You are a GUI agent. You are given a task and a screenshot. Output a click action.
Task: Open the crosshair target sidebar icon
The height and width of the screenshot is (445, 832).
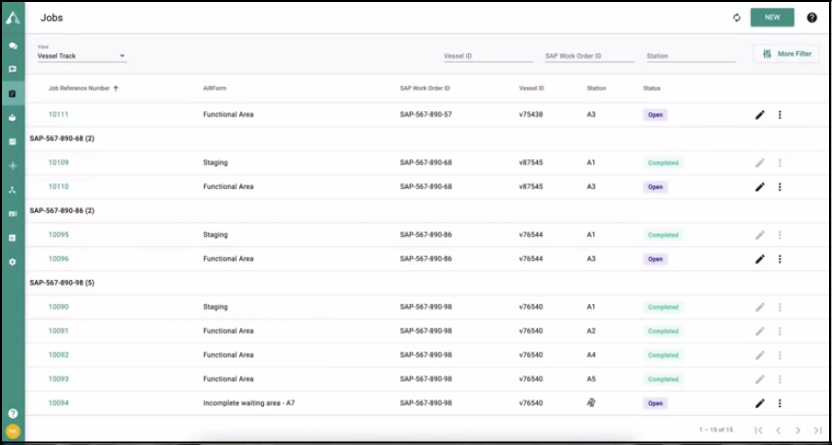13,166
